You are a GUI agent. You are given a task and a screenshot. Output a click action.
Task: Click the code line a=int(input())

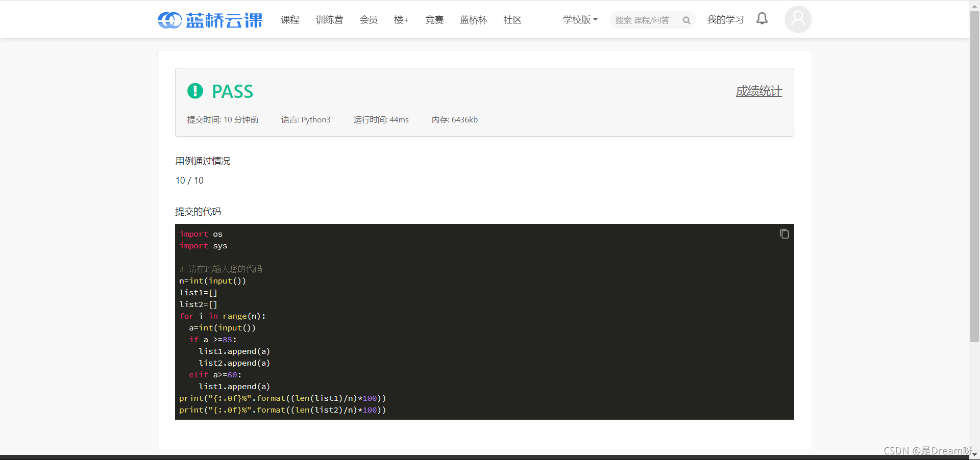pos(222,328)
